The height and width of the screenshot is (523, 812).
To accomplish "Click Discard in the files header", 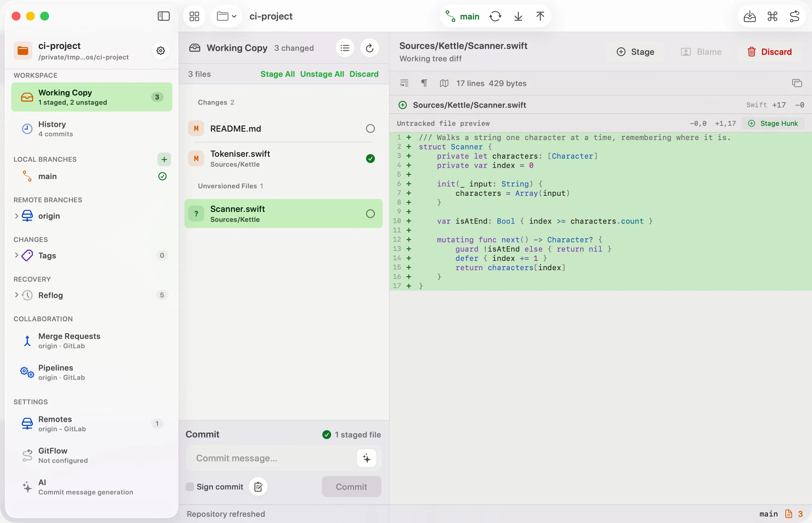I will click(364, 74).
